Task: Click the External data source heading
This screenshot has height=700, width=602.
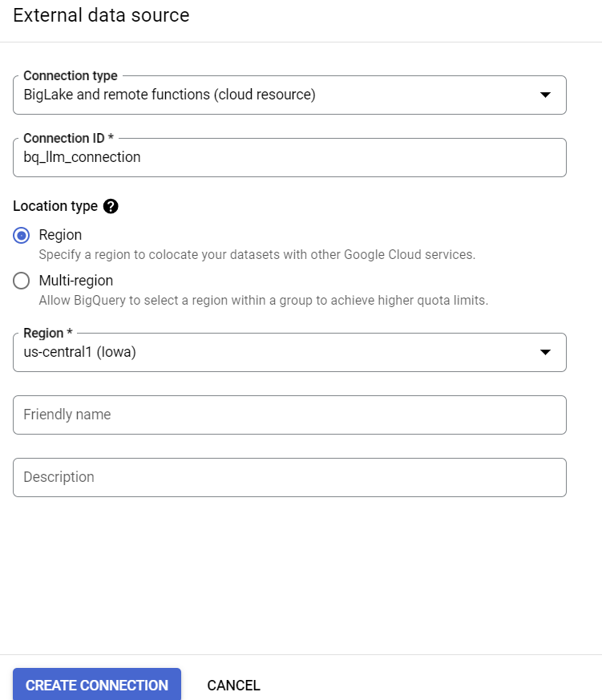Action: [x=101, y=15]
